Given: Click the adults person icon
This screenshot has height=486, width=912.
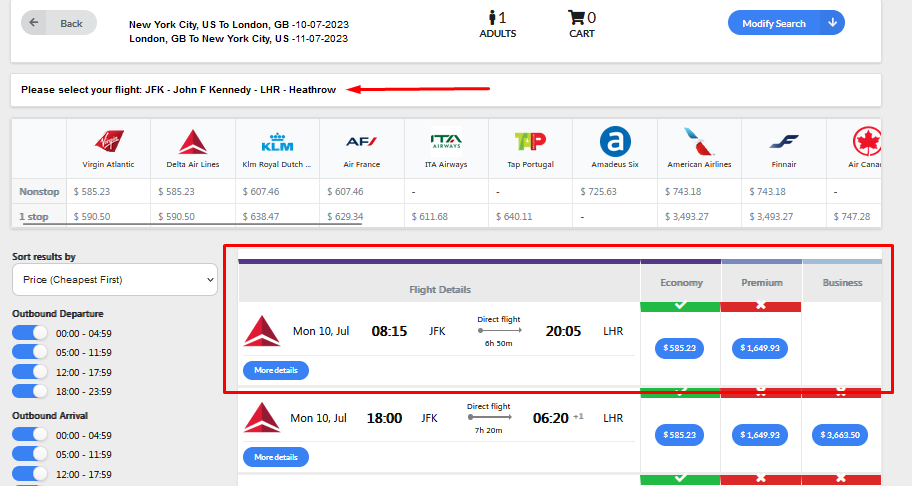Looking at the screenshot, I should click(493, 17).
